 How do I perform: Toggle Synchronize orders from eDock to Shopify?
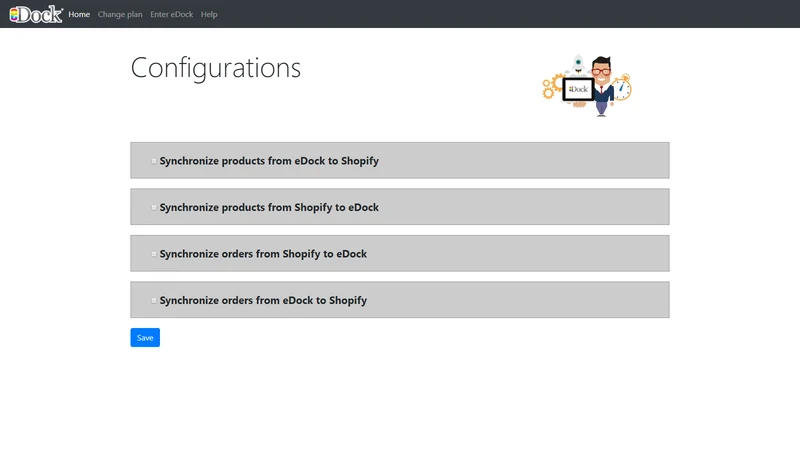pyautogui.click(x=154, y=301)
